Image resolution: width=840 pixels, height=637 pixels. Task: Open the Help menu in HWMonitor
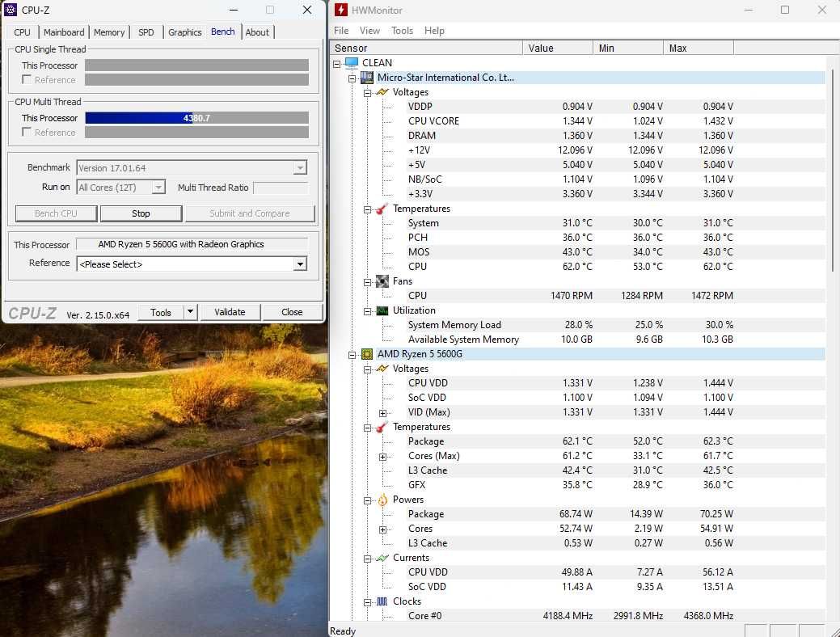pos(434,31)
